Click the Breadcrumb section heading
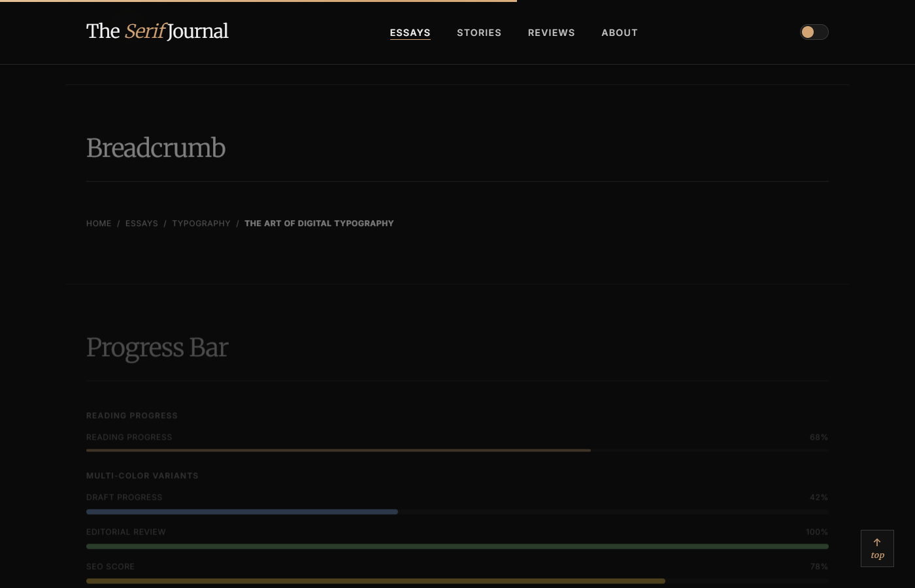Screen dimensions: 915x588 156,148
